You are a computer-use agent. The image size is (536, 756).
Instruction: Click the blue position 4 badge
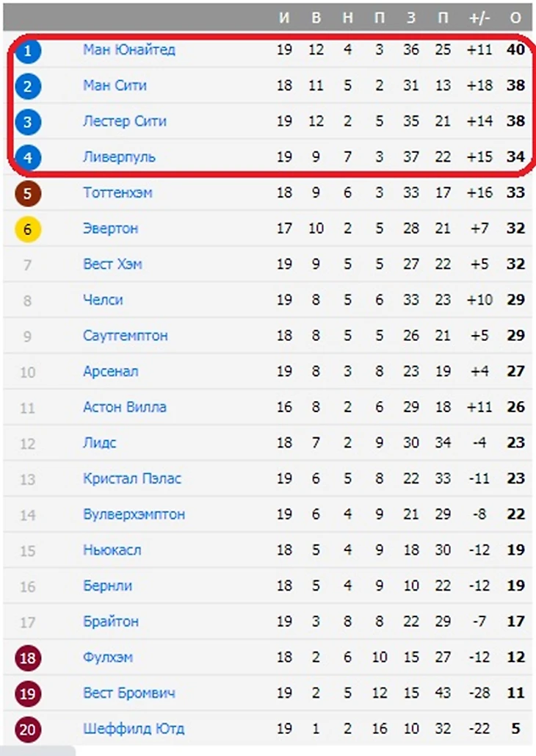[x=28, y=157]
